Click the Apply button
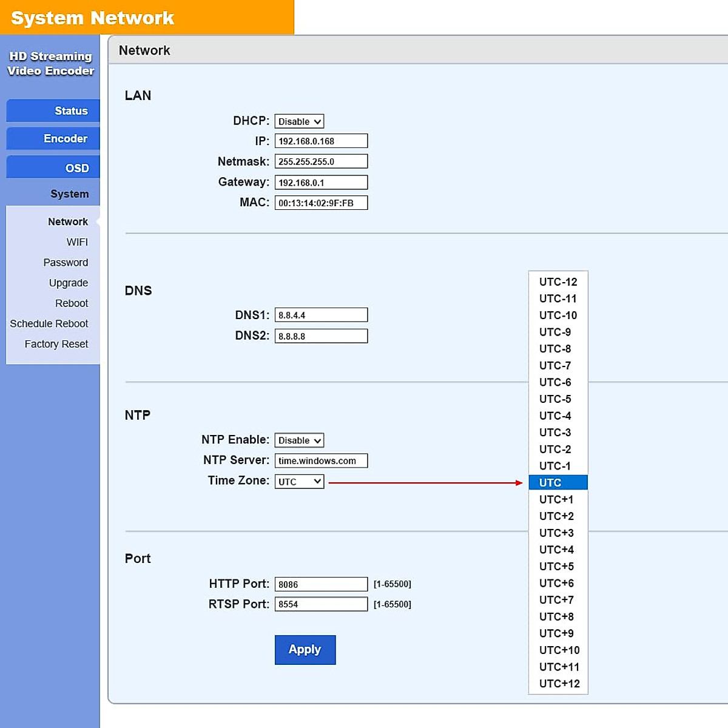This screenshot has height=728, width=728. [305, 650]
